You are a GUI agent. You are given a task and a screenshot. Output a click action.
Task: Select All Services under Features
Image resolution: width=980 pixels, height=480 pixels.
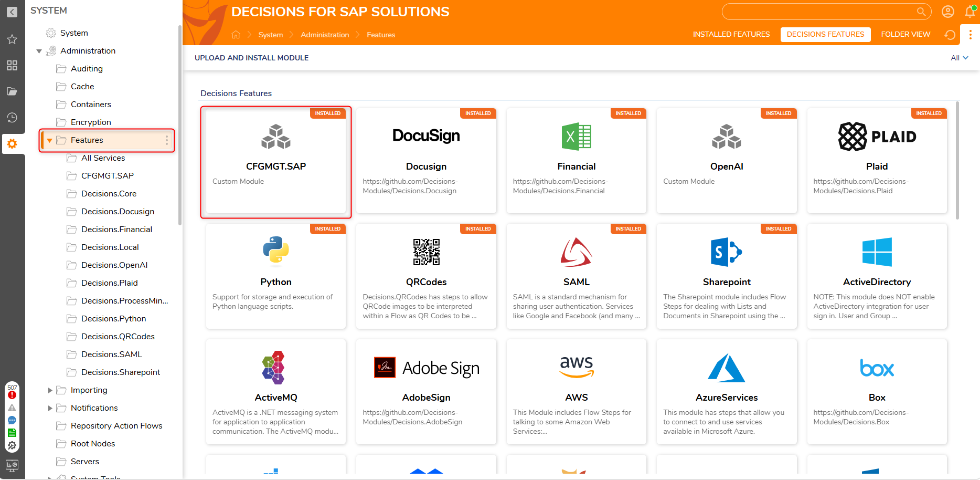pyautogui.click(x=103, y=158)
